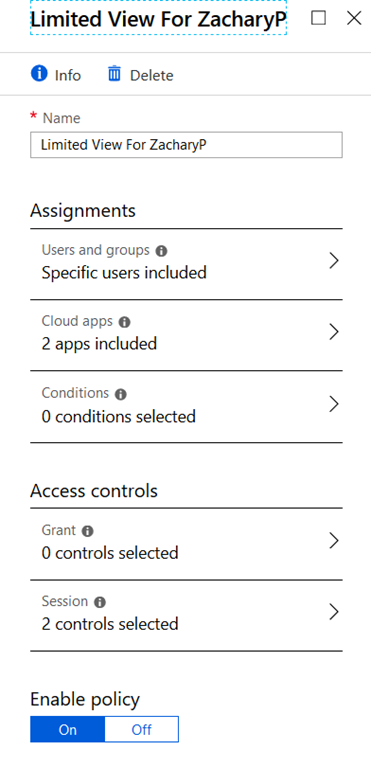Turn the Enable policy switch On
This screenshot has width=371, height=768.
(x=68, y=729)
